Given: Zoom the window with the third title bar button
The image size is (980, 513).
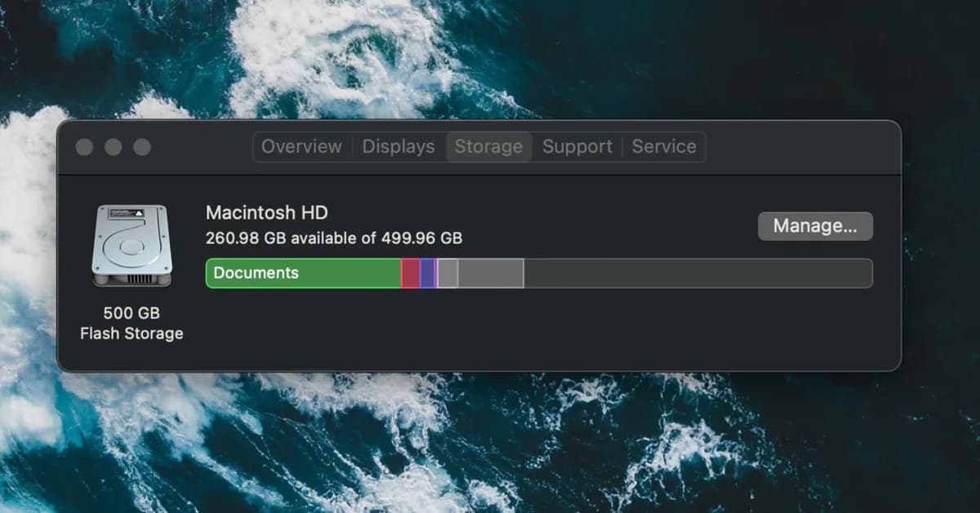Looking at the screenshot, I should click(x=142, y=147).
